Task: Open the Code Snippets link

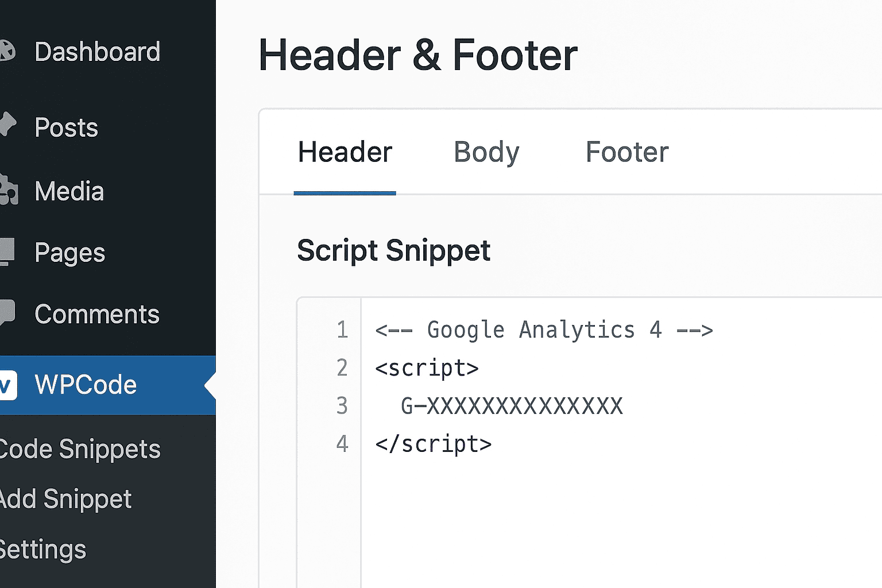Action: coord(79,449)
